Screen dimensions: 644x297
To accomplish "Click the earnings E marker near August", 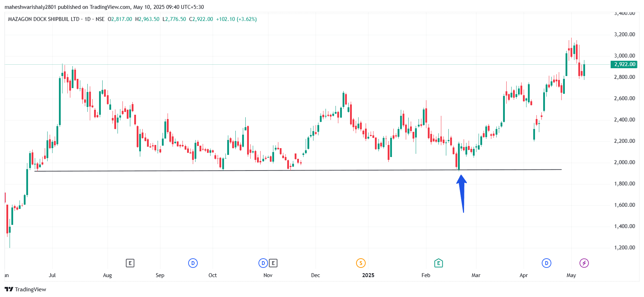I will pyautogui.click(x=130, y=263).
